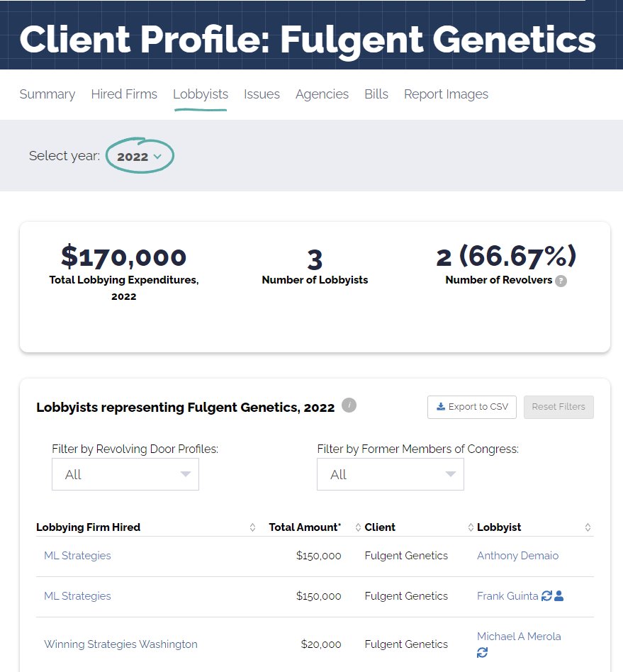Click the $150,000 amount in Anthony Demaio row
This screenshot has height=672, width=623.
tap(318, 556)
